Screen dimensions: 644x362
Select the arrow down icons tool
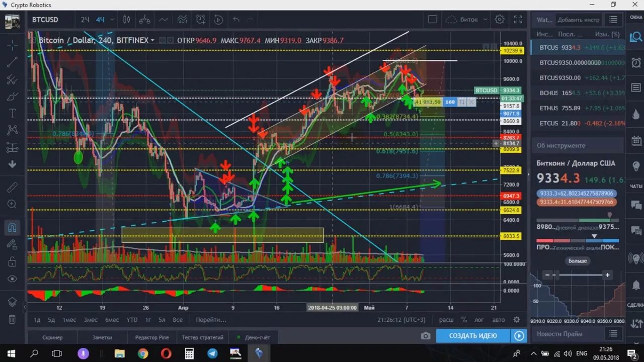click(x=13, y=164)
